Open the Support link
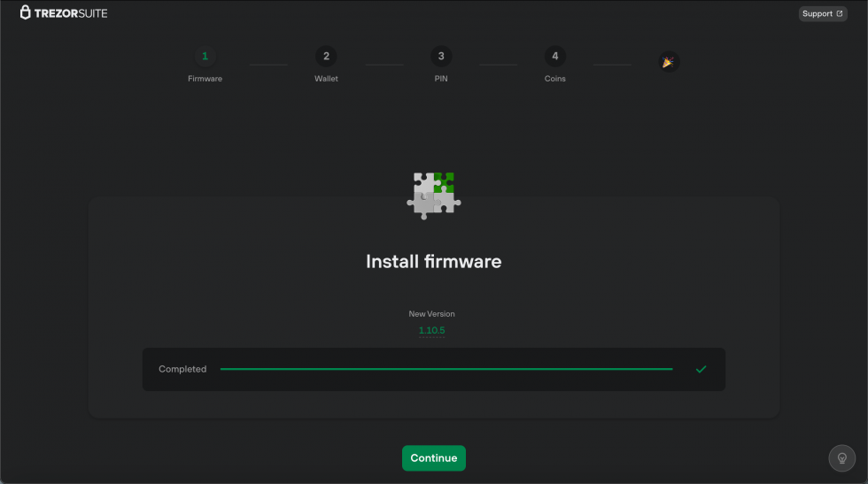 click(x=823, y=14)
